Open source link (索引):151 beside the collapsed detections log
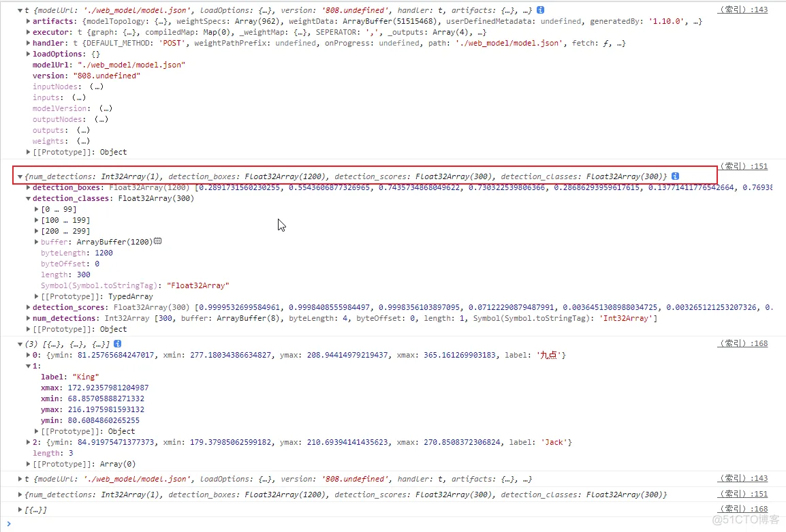The width and height of the screenshot is (786, 532). [742, 494]
